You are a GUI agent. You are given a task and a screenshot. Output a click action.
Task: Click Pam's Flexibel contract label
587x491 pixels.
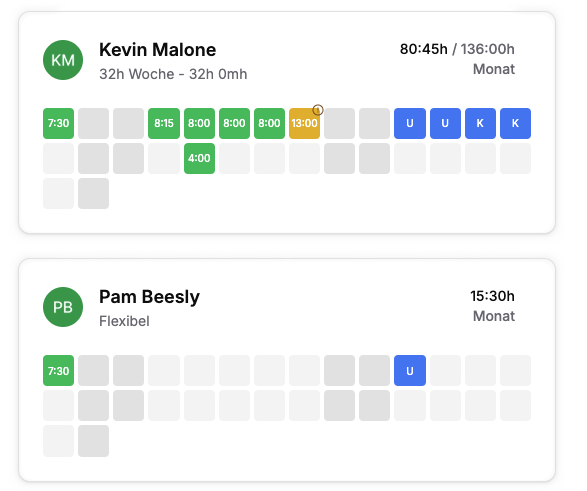124,321
